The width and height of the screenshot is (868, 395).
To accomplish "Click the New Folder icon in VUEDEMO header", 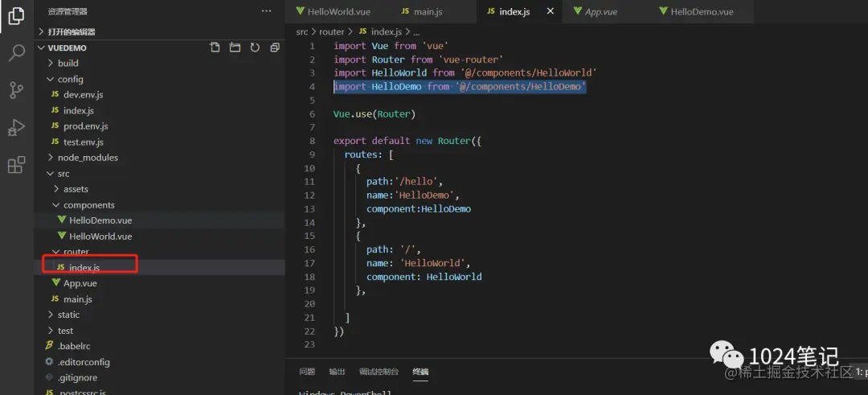I will pos(235,47).
